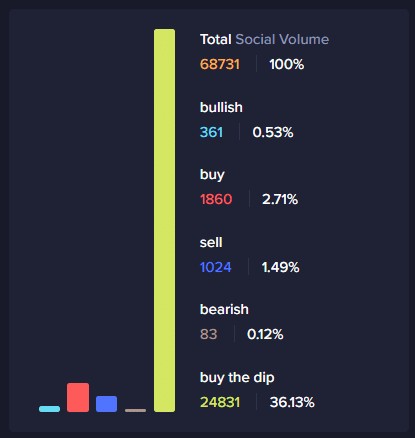Click the blue sell bar
415x438 pixels.
106,404
